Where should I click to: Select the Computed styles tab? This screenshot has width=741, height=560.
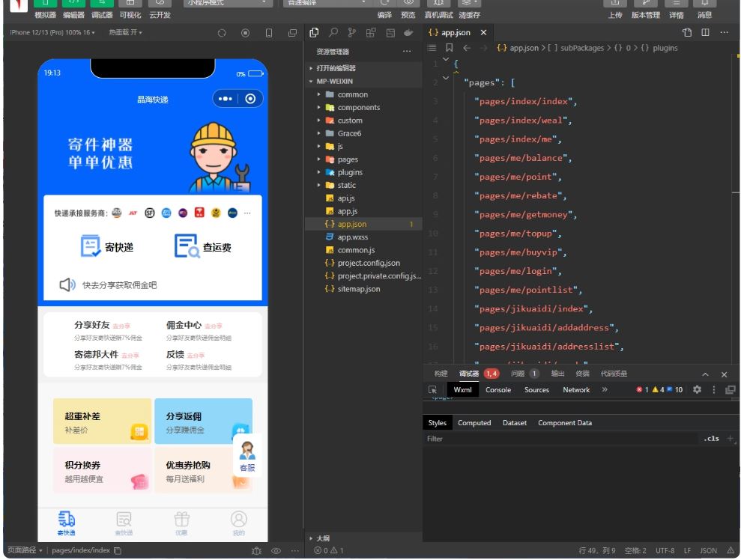pos(474,423)
